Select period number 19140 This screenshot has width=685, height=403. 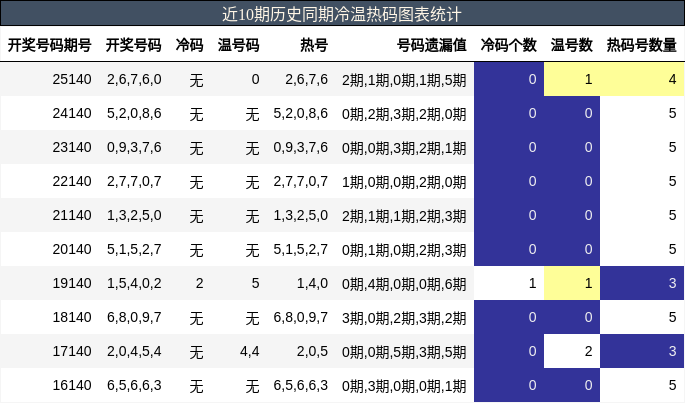[x=72, y=283]
